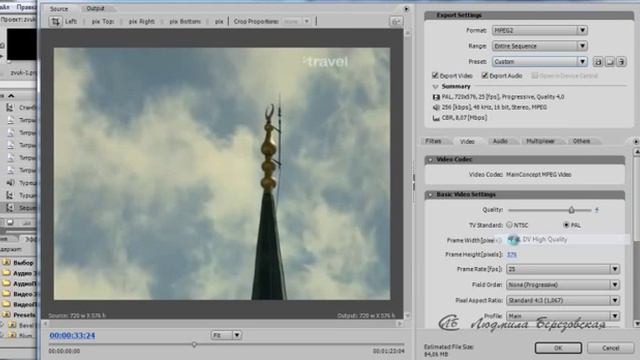Toggle the Export Audio checkbox
640x360 pixels.
click(485, 76)
